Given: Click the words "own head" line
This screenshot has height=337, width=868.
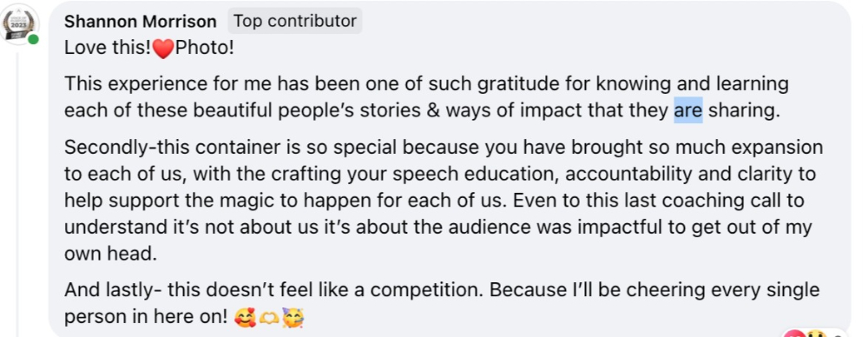Looking at the screenshot, I should [111, 254].
